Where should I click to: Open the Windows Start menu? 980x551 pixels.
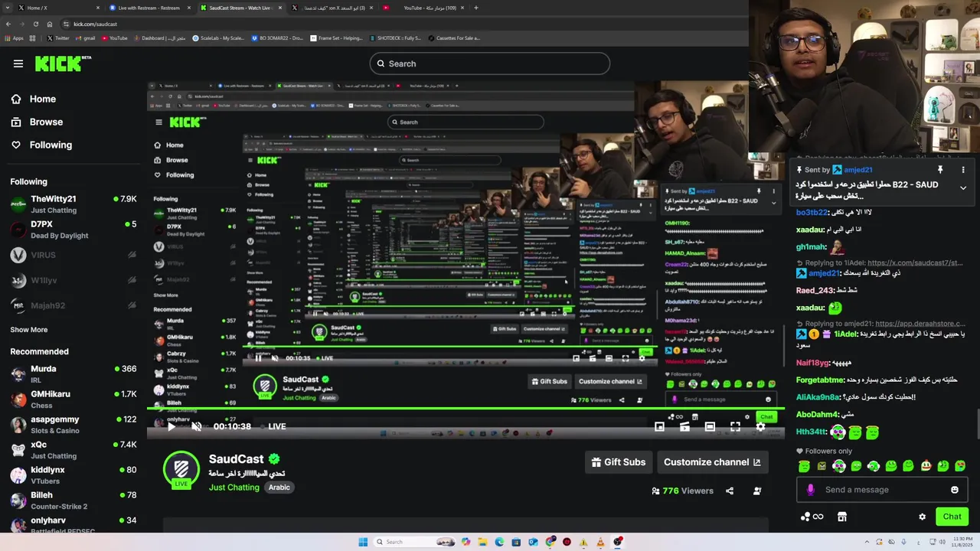pos(363,542)
